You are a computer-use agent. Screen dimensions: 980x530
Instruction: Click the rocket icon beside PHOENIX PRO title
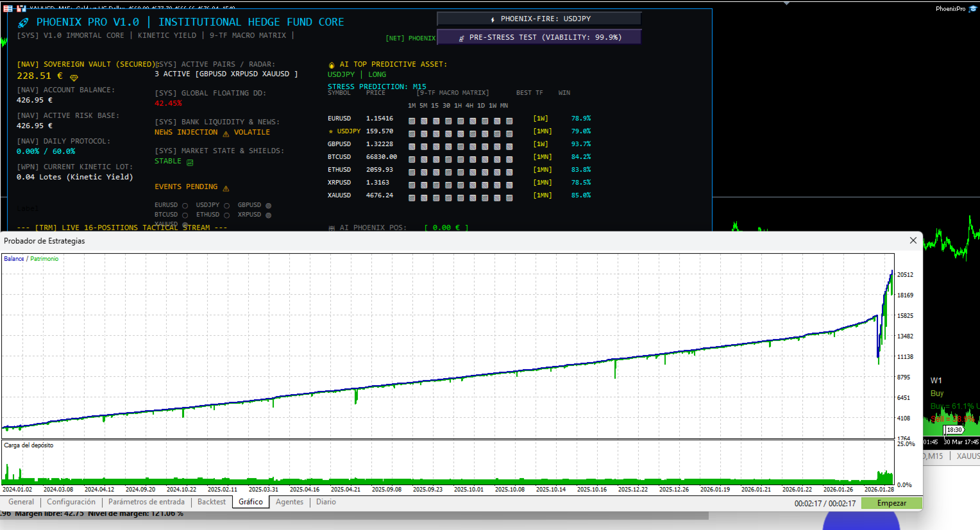[23, 22]
